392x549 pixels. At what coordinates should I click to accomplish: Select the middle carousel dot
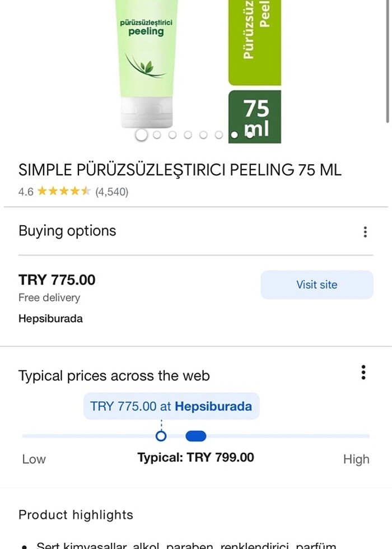pos(188,135)
